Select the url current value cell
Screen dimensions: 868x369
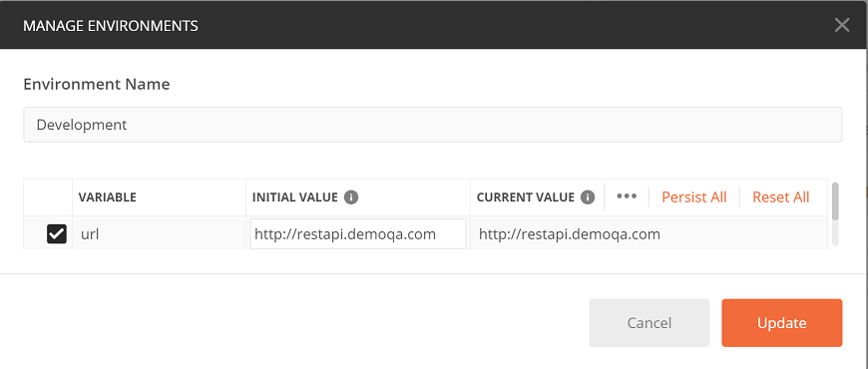[x=649, y=234]
